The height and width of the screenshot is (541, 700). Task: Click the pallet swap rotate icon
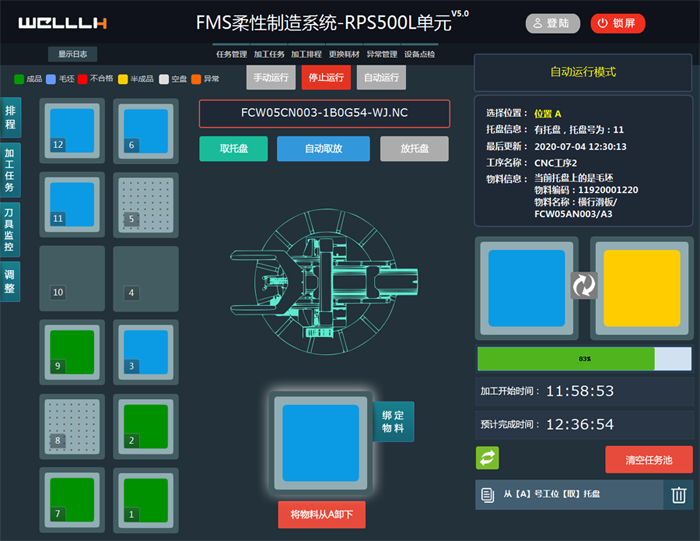click(583, 286)
